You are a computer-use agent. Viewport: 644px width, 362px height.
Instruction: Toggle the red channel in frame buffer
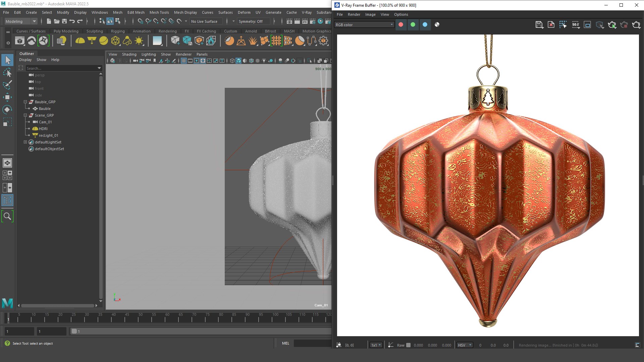(x=401, y=24)
